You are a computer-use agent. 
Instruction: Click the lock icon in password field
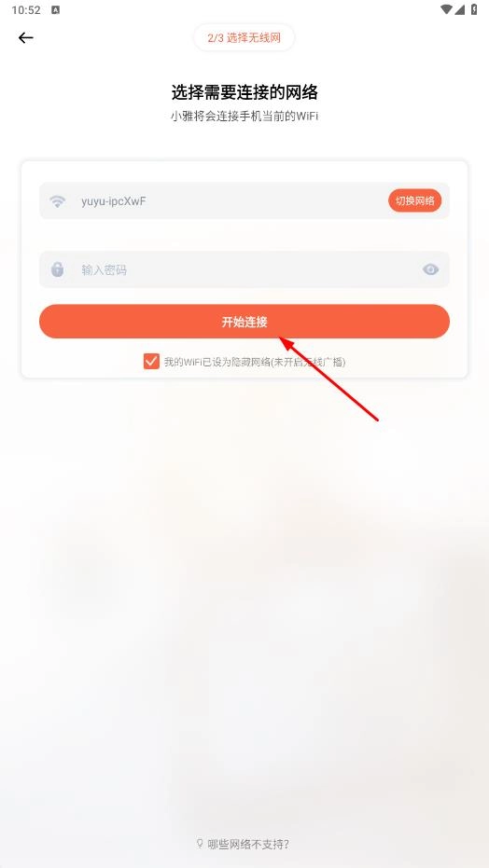point(57,269)
